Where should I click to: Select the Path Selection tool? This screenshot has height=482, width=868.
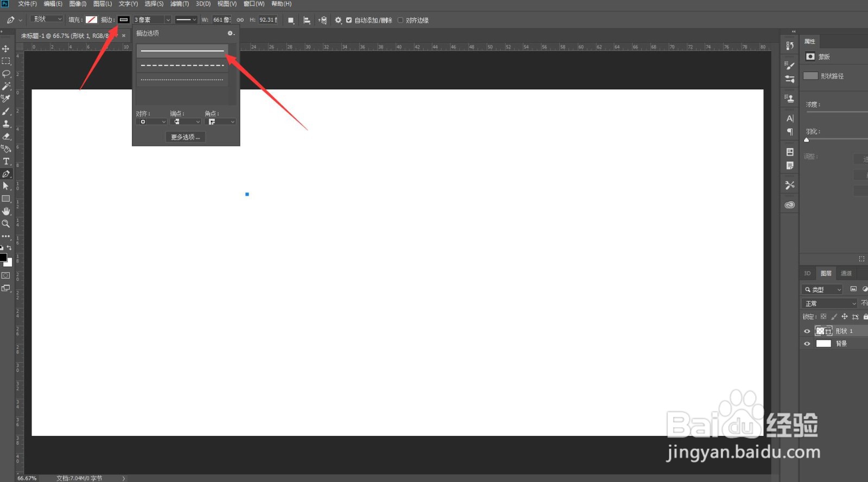pyautogui.click(x=6, y=186)
